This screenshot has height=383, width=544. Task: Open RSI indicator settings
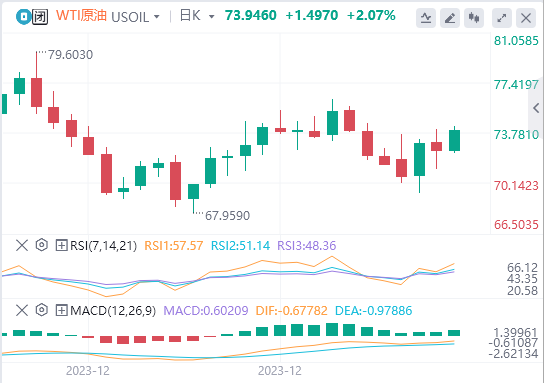[x=42, y=245]
